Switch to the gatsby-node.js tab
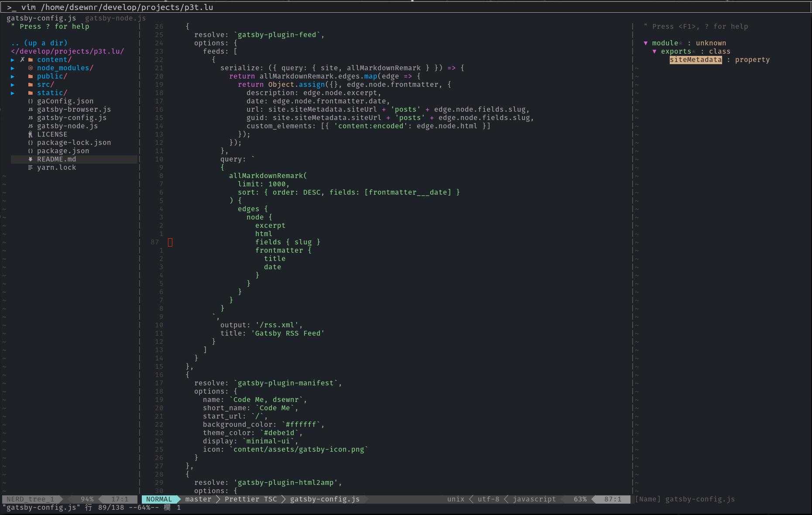The height and width of the screenshot is (515, 812). click(x=116, y=18)
